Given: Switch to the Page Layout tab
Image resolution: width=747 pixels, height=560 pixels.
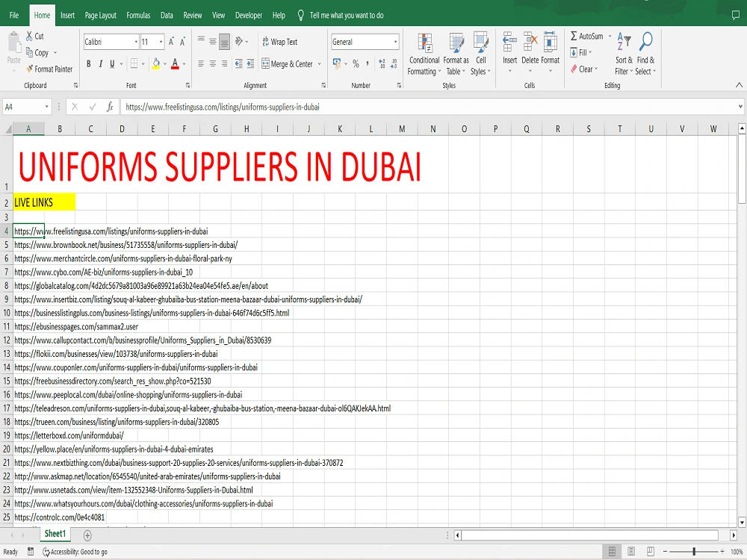Looking at the screenshot, I should (101, 15).
